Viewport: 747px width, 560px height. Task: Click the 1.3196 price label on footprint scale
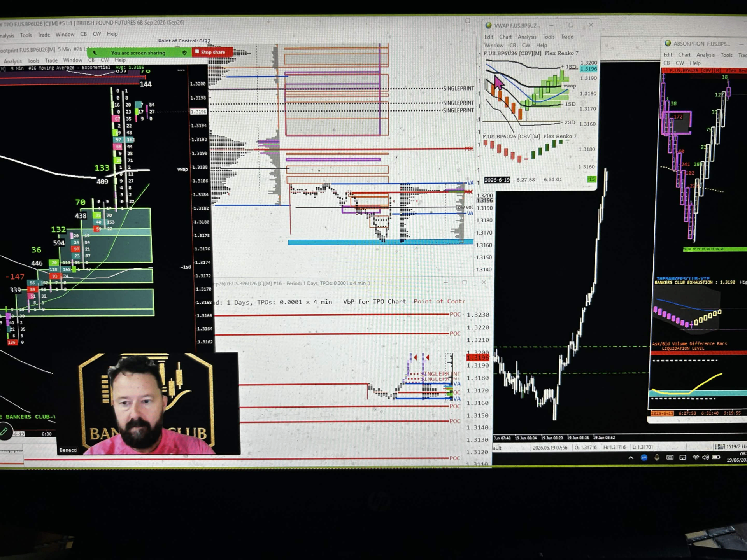(198, 112)
